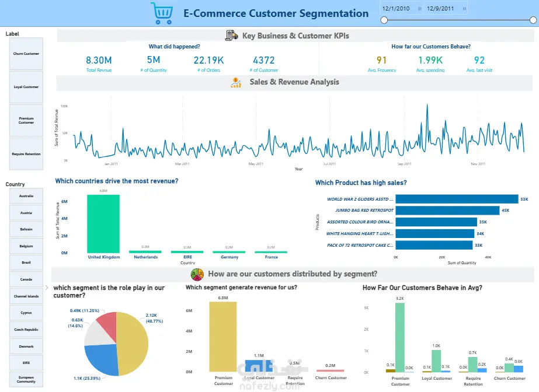This screenshot has width=539, height=392.
Task: Expand the collapsed pane chevron arrow
Action: click(x=47, y=288)
